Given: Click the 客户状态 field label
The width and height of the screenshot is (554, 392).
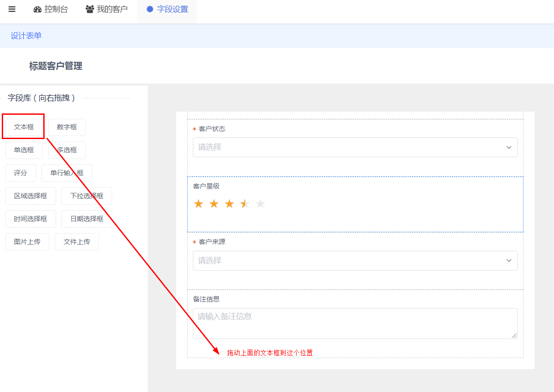Looking at the screenshot, I should (x=212, y=129).
